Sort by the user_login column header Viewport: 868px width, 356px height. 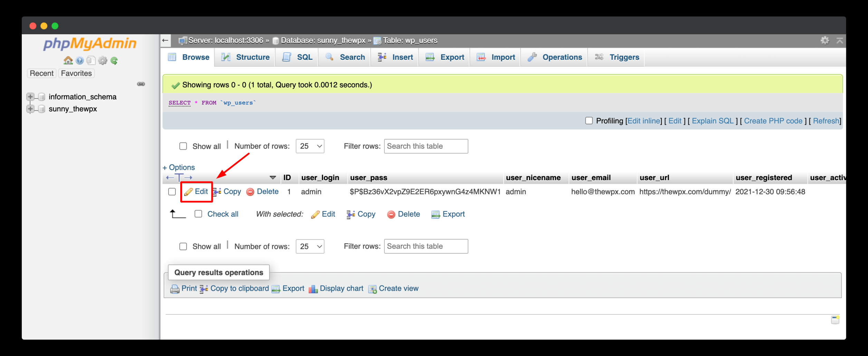320,178
